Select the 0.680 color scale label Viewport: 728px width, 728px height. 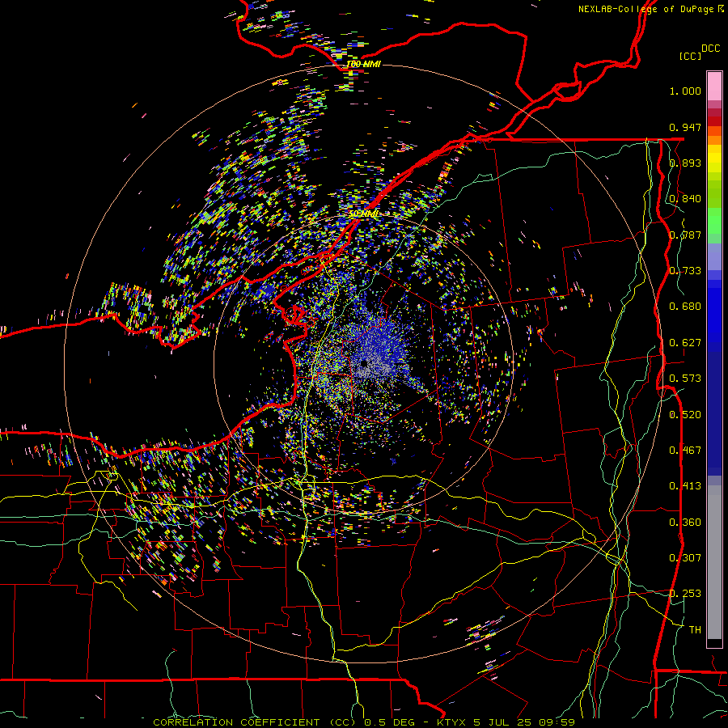click(685, 307)
